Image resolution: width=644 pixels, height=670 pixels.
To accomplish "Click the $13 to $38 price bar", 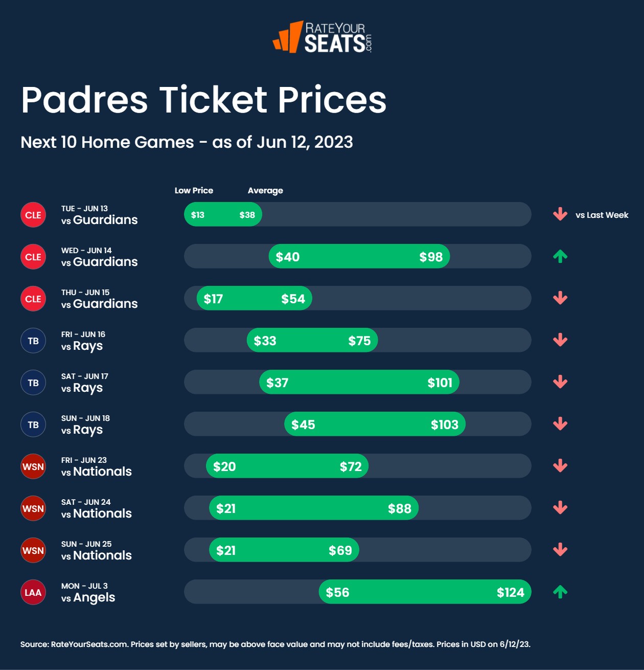I will click(x=223, y=214).
